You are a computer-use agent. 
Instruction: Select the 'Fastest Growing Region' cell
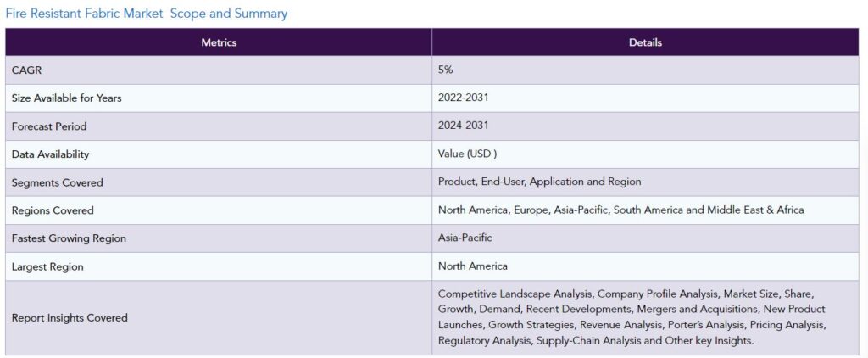(x=219, y=238)
